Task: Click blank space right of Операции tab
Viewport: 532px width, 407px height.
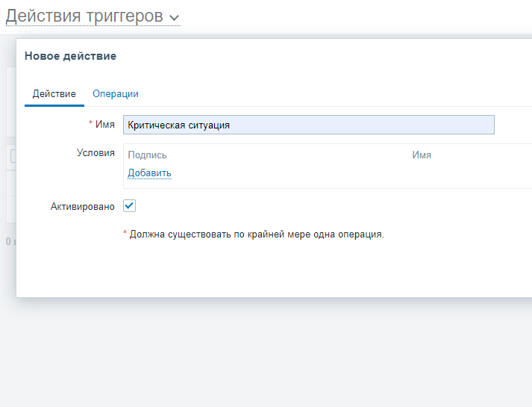Action: [x=336, y=94]
